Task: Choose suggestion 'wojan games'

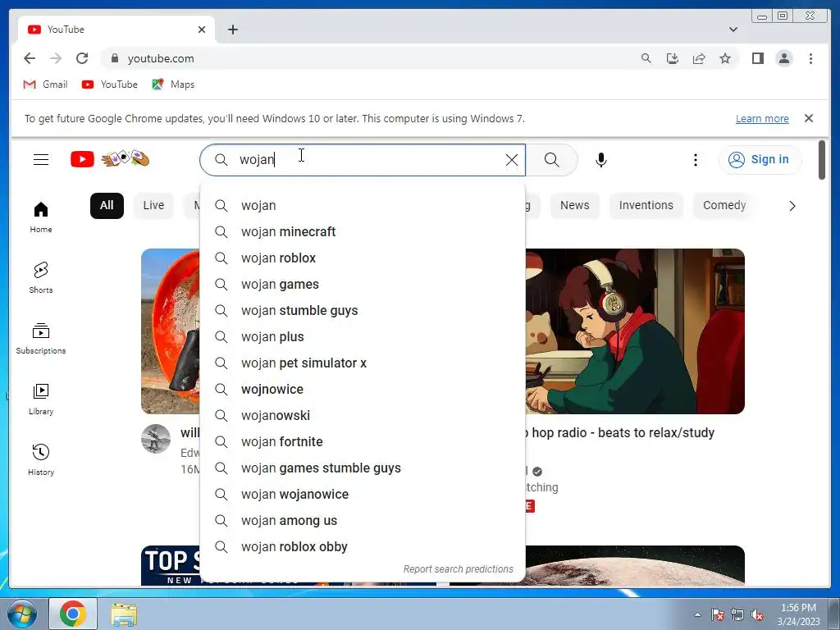Action: (x=362, y=285)
